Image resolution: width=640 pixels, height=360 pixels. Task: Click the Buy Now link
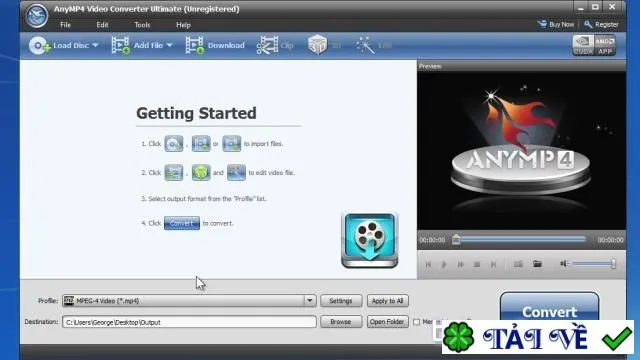(x=556, y=24)
